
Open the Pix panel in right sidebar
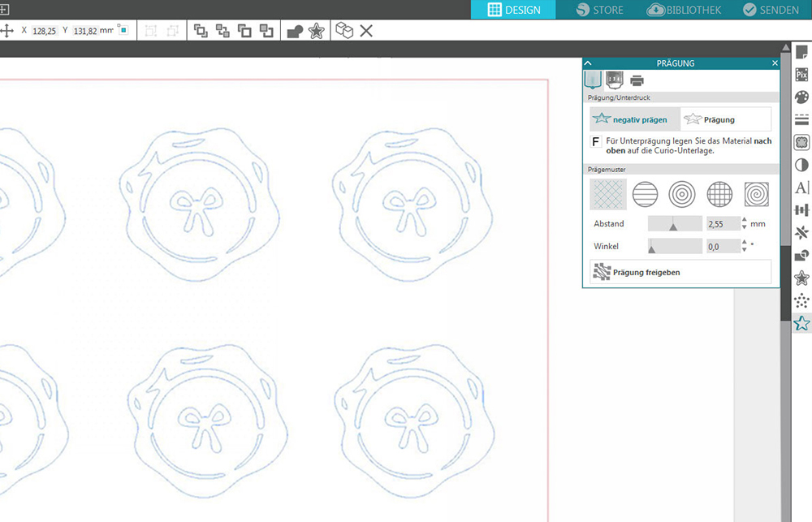click(801, 75)
